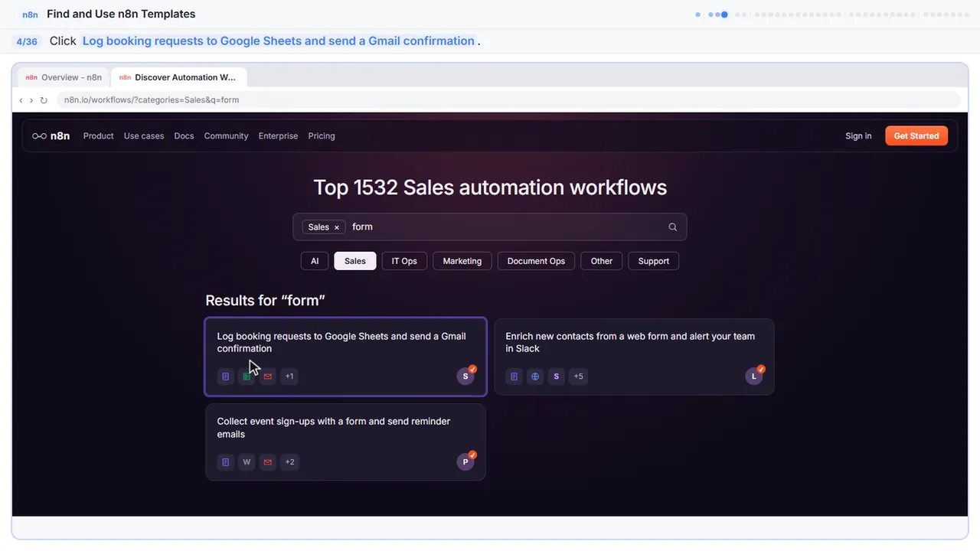The width and height of the screenshot is (980, 551).
Task: Open the Use cases menu
Action: (144, 136)
